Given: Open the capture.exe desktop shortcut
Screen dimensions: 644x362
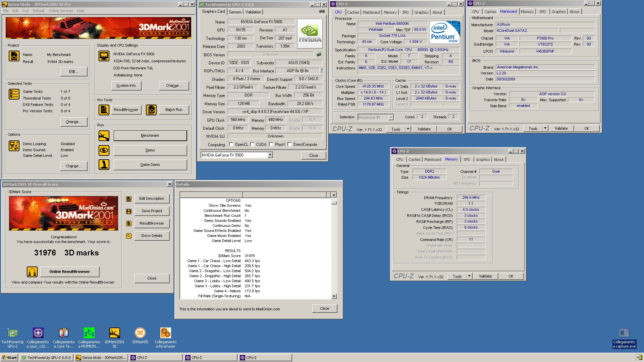Looking at the screenshot, I should (624, 338).
